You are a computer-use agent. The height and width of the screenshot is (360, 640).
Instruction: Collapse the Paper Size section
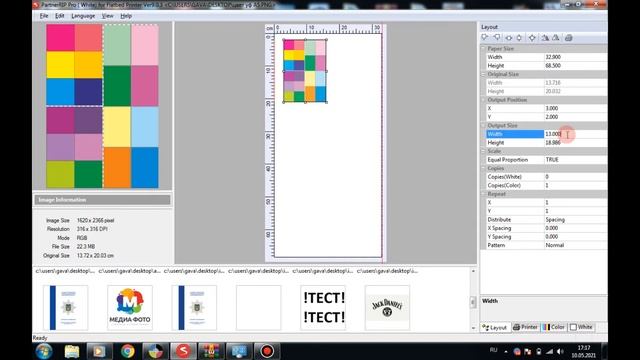(484, 49)
